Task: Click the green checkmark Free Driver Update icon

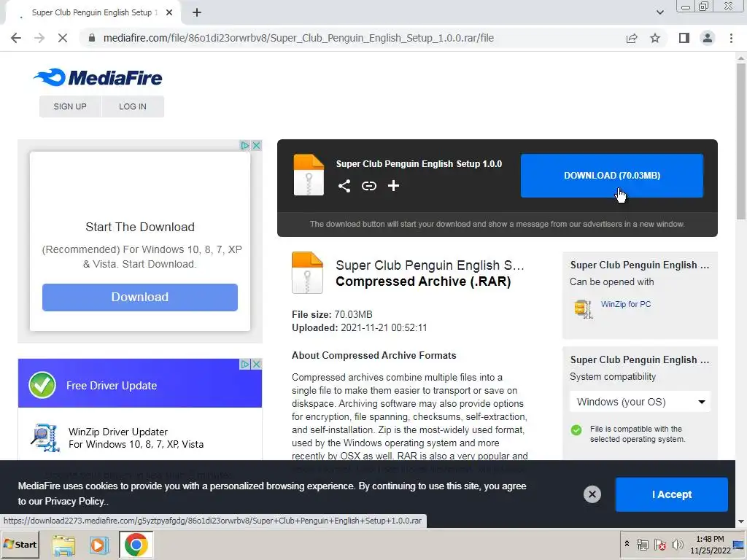Action: [42, 385]
